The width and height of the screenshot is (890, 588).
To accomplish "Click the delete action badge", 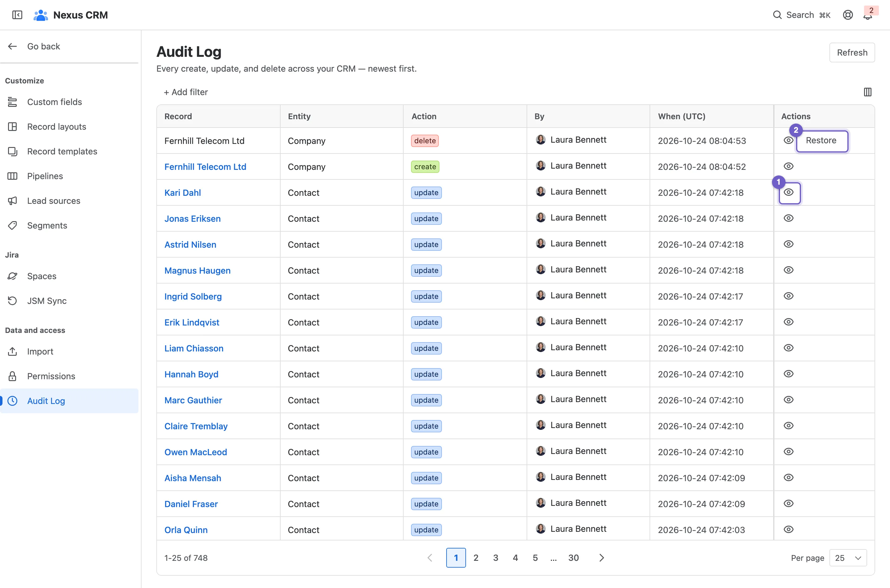I will point(425,141).
